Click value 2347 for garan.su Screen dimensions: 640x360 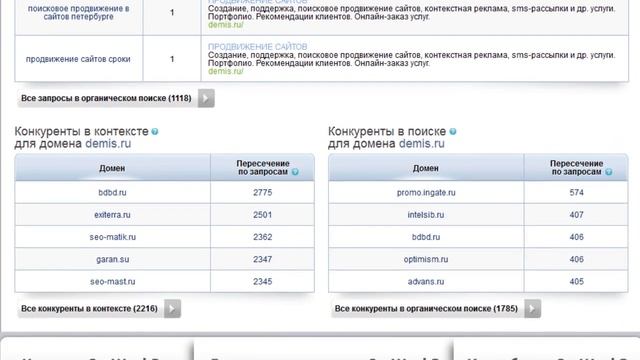[262, 259]
